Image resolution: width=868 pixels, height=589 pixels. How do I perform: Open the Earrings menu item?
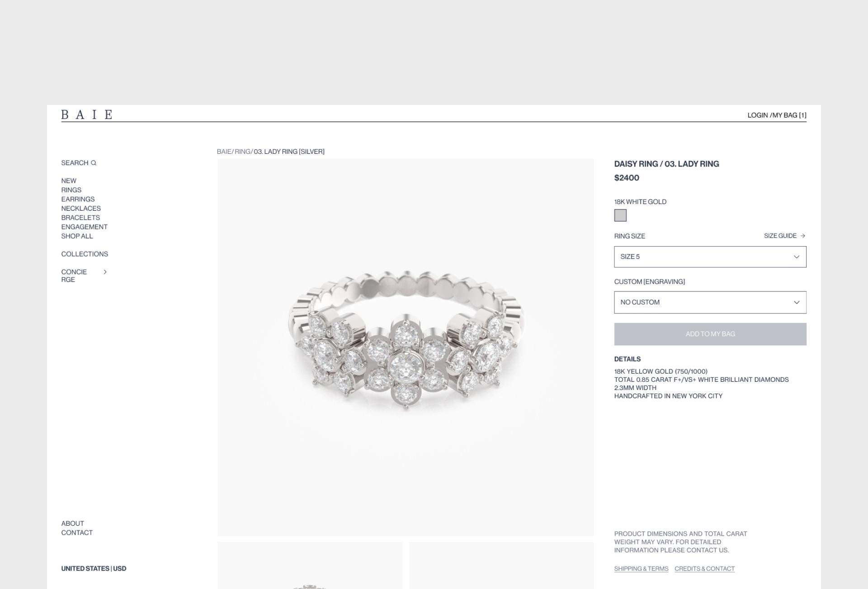pyautogui.click(x=78, y=199)
